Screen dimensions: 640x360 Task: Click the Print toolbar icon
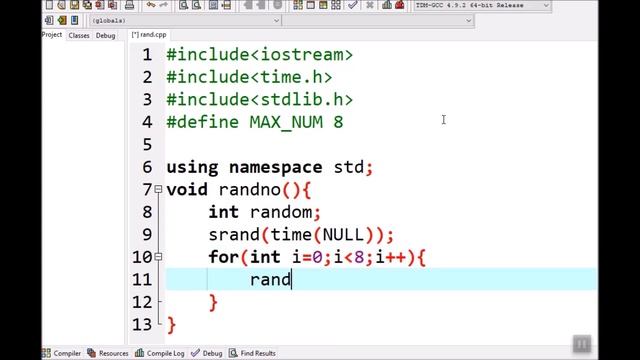[129, 5]
